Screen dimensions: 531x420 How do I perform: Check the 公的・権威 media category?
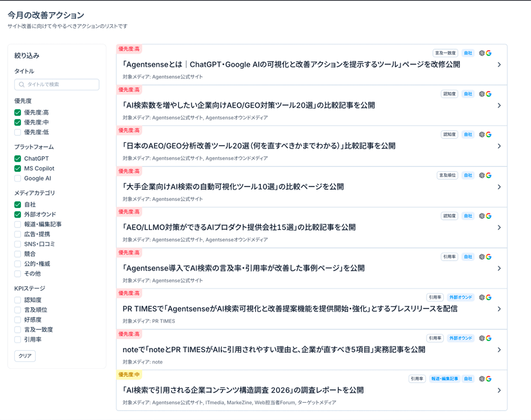[x=17, y=264]
